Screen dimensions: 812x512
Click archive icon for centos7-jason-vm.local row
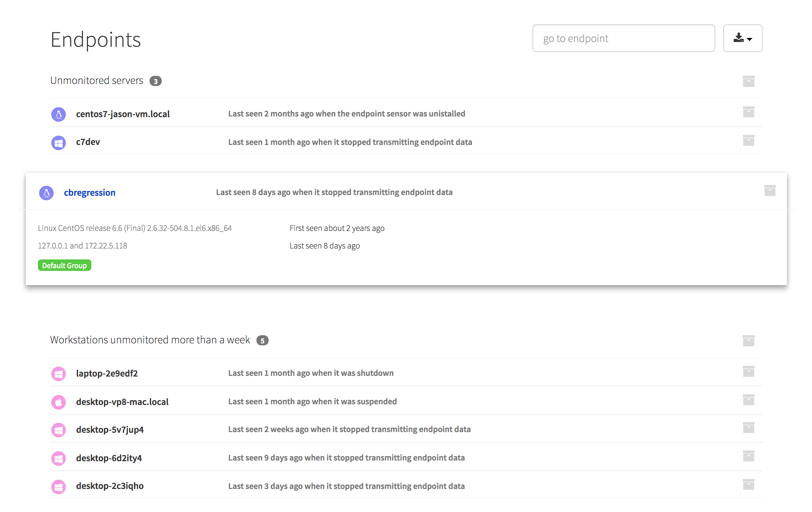[748, 112]
